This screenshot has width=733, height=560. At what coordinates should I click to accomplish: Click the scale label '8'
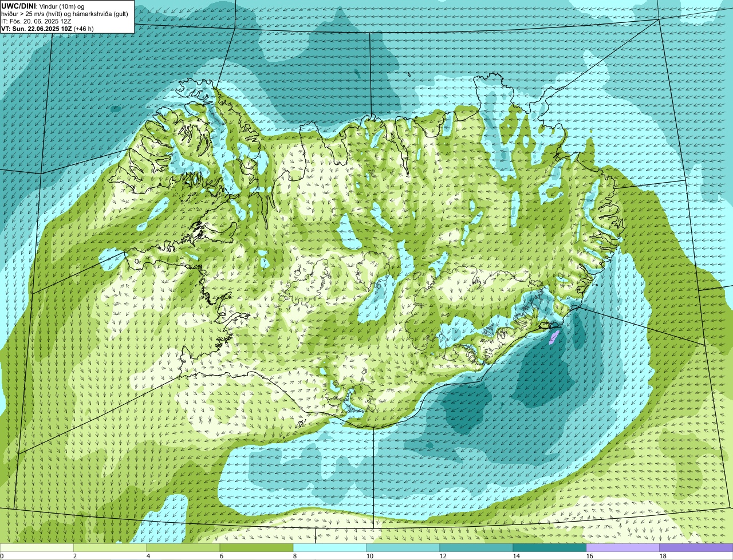click(295, 556)
